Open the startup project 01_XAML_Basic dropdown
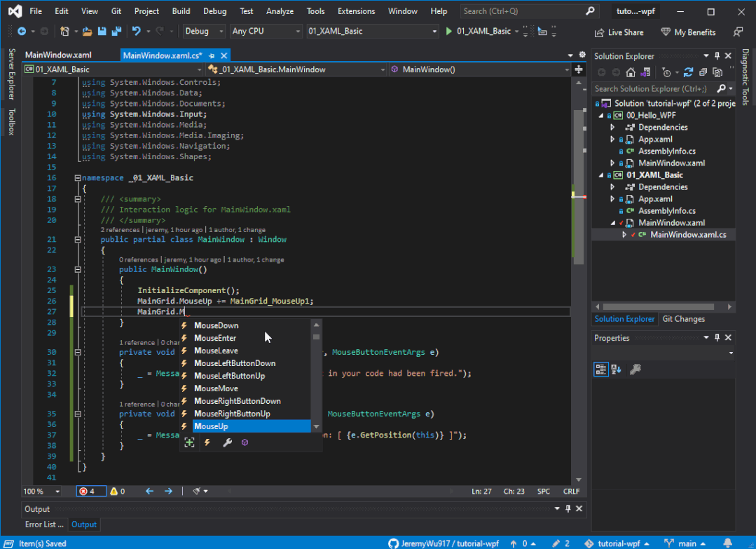 pyautogui.click(x=372, y=32)
